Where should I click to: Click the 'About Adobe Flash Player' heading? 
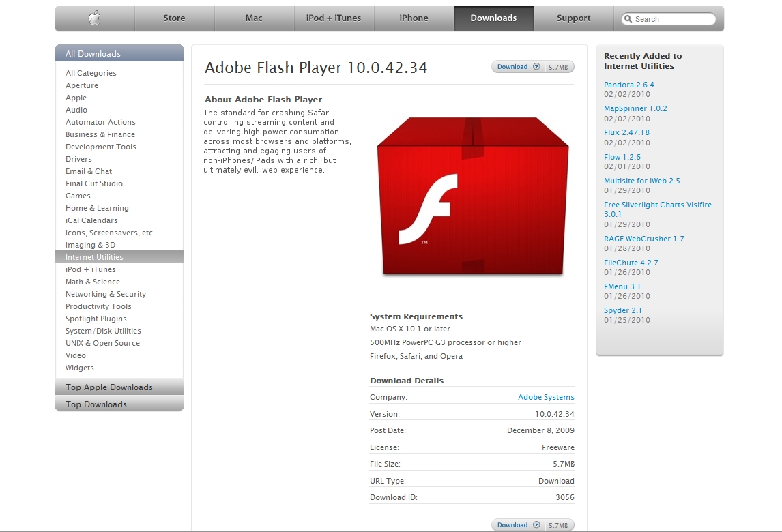click(263, 99)
